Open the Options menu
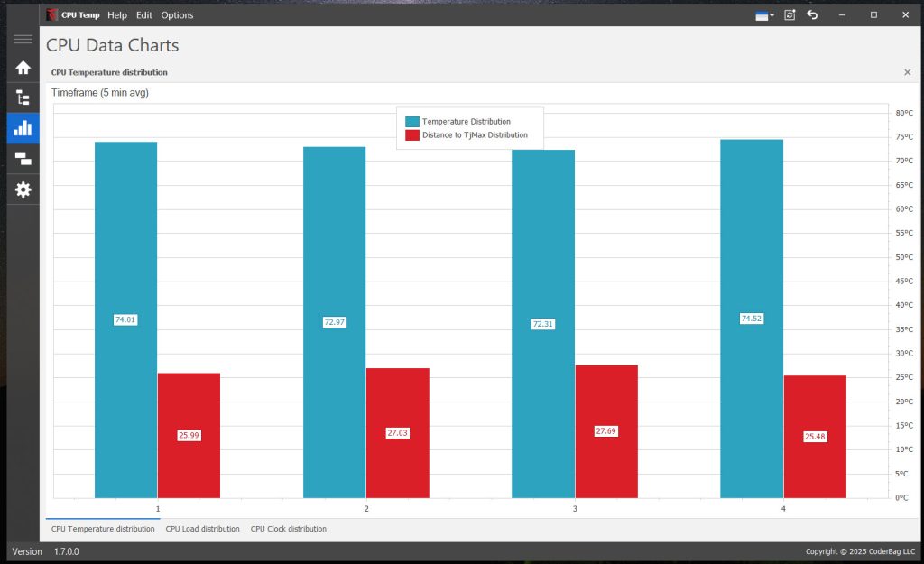The width and height of the screenshot is (924, 564). (x=177, y=15)
